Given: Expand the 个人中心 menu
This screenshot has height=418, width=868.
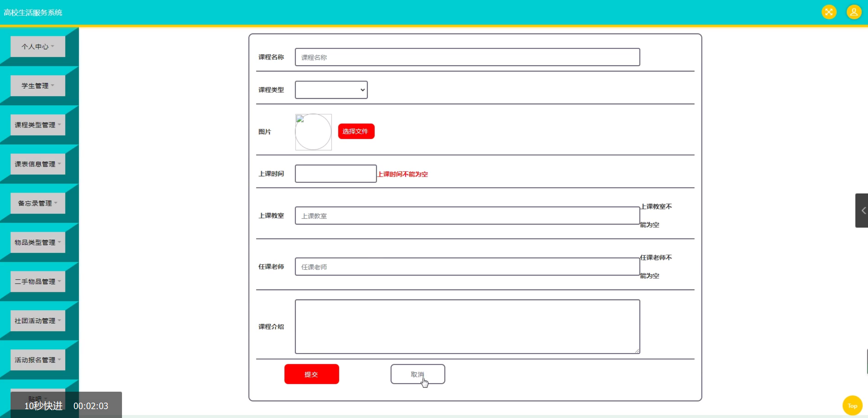Looking at the screenshot, I should click(38, 46).
